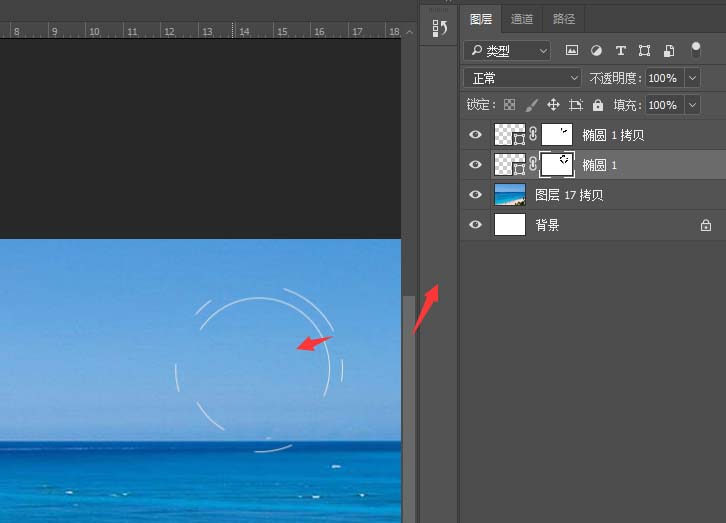Filter layers by pixel image icon
The height and width of the screenshot is (523, 726).
(572, 50)
